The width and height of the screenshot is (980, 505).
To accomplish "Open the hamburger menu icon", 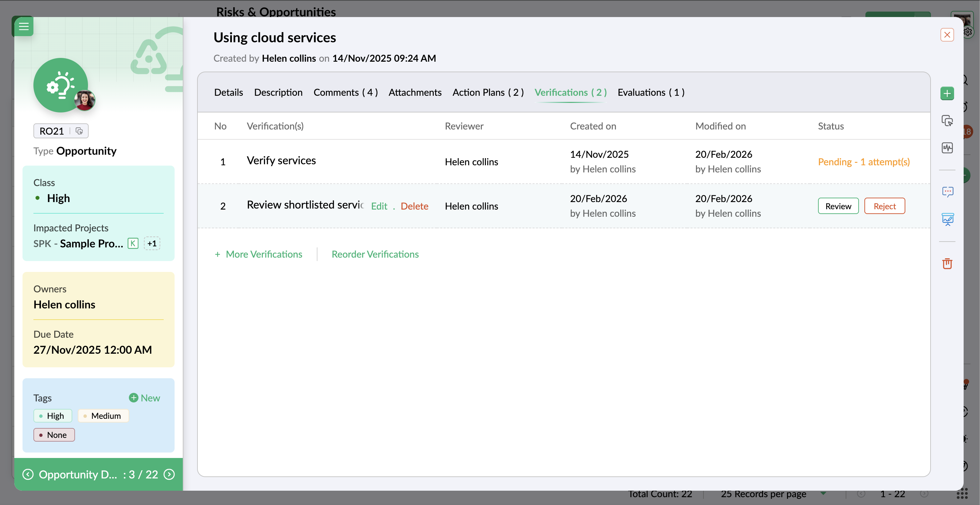I will (24, 26).
